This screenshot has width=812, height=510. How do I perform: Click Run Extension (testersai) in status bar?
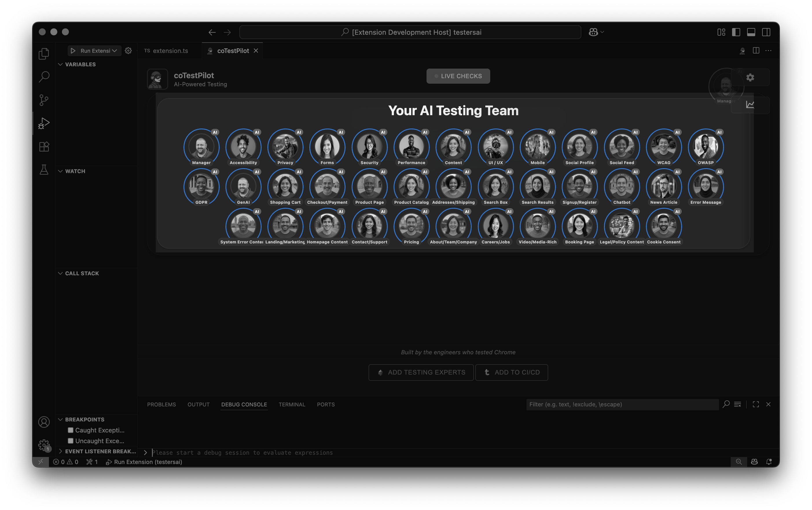click(x=144, y=462)
